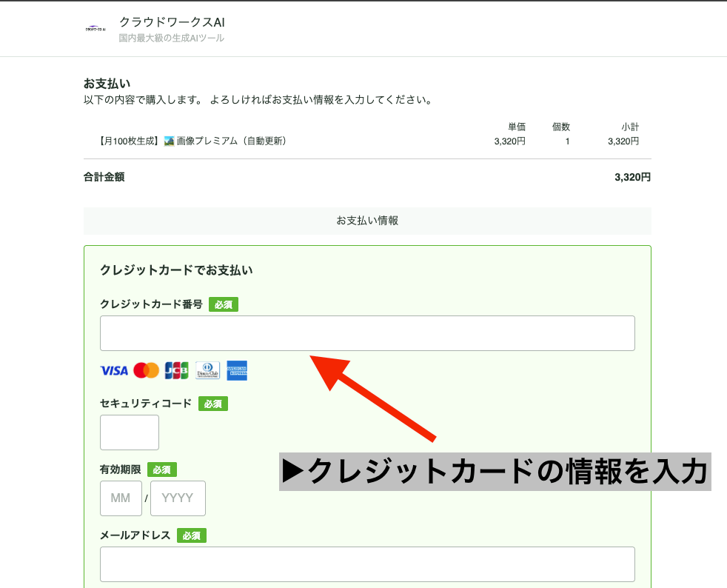Click the 有効期限 label

(121, 470)
